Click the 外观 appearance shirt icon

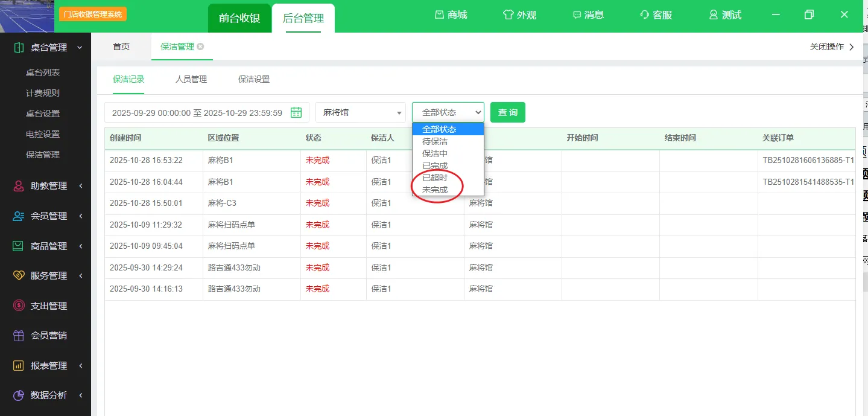[508, 15]
